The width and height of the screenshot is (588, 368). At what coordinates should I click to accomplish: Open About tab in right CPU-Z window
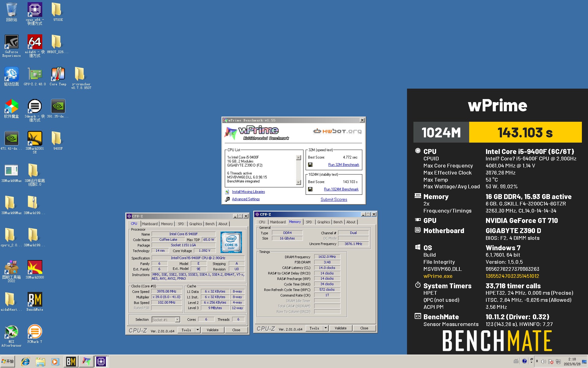click(x=351, y=222)
